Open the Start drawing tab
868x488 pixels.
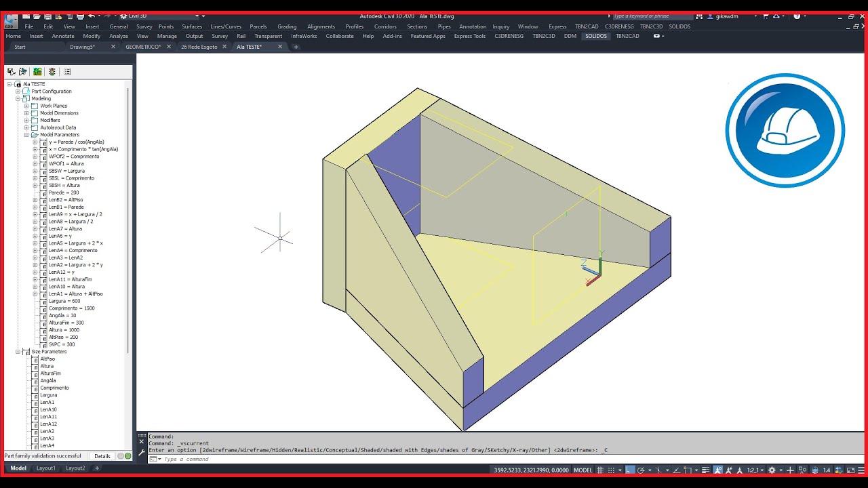point(20,47)
